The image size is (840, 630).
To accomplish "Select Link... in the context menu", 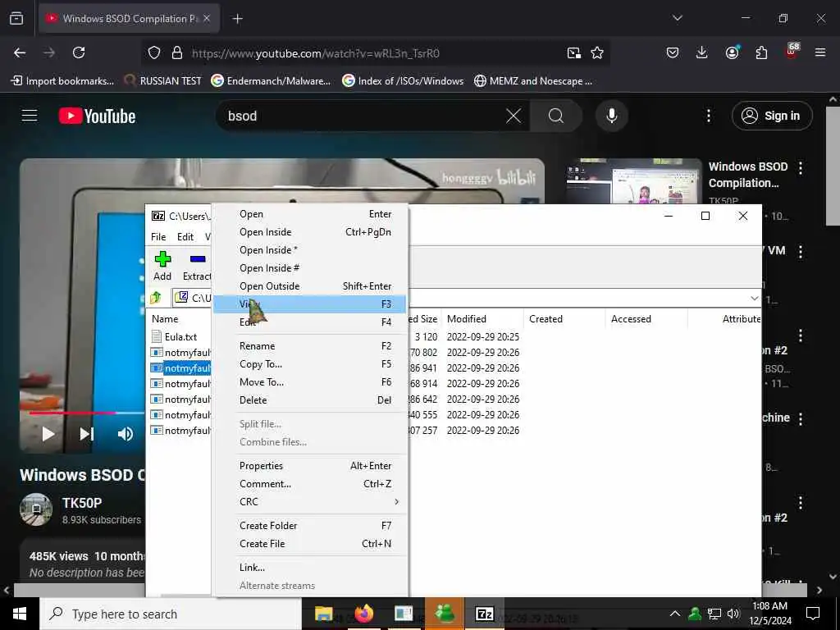I will tap(309, 568).
